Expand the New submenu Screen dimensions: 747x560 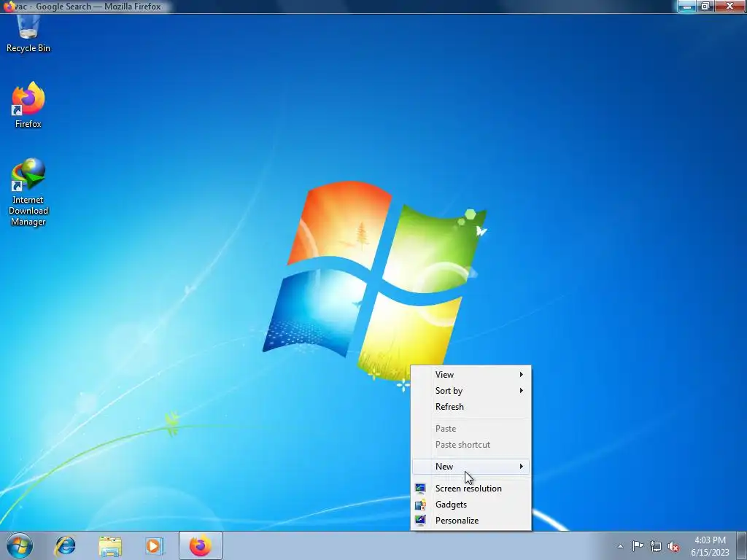[x=471, y=467]
